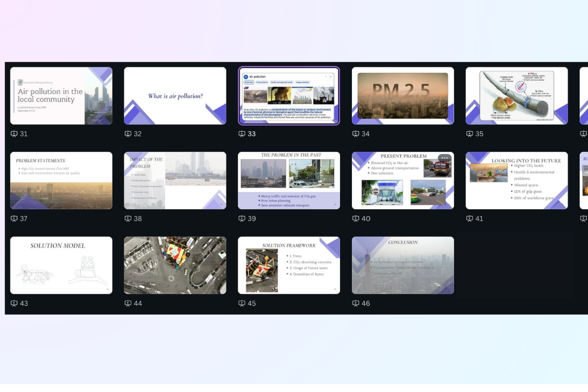Click the slide icon beside number 41
The width and height of the screenshot is (588, 392).
(469, 219)
